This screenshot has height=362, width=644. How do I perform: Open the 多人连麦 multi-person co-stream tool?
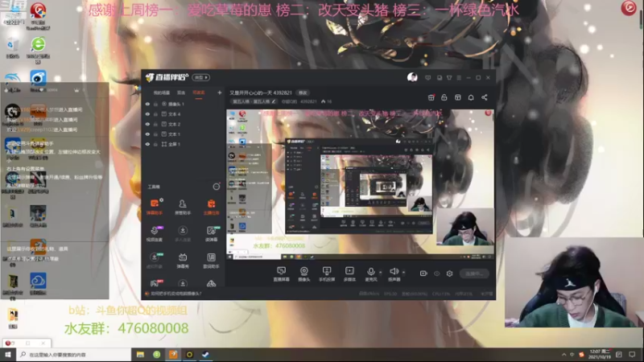183,233
